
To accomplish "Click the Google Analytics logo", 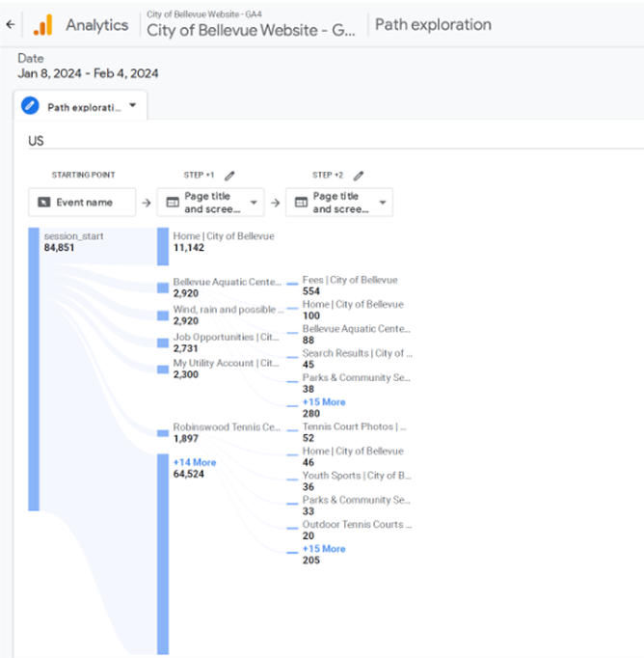I will (x=43, y=25).
